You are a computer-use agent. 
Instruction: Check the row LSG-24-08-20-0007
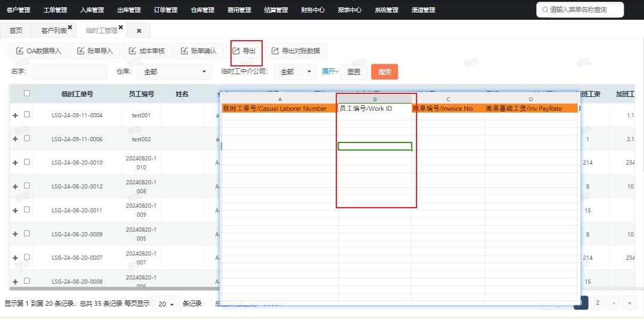coord(27,257)
